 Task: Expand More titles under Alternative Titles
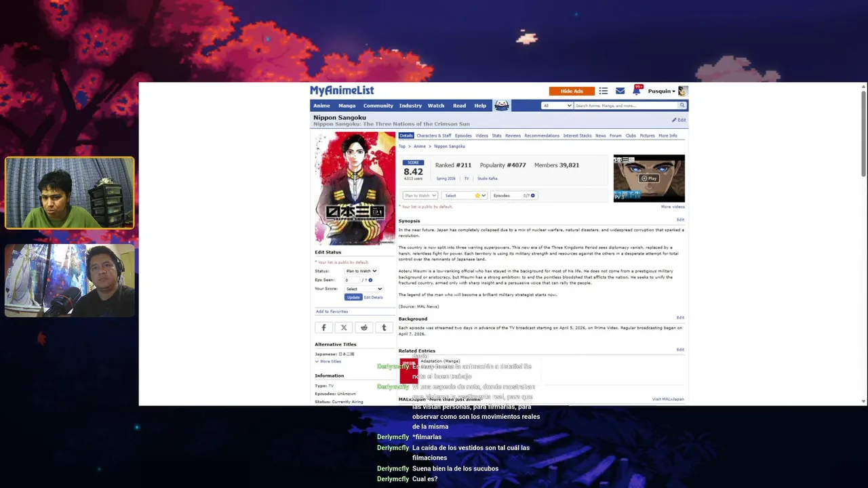point(328,361)
